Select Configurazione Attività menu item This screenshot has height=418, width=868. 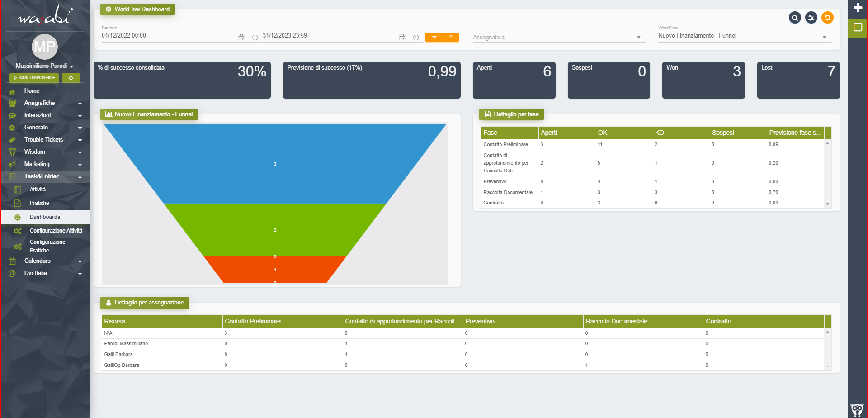(56, 231)
